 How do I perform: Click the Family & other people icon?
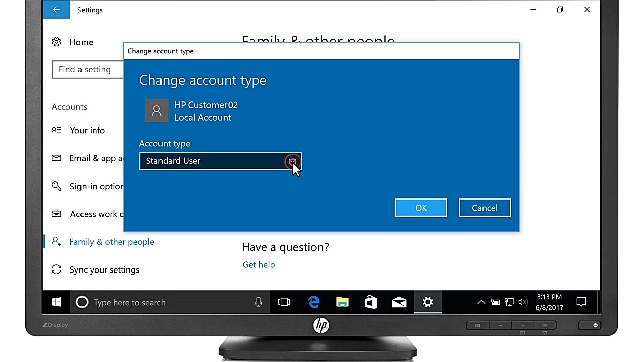click(56, 242)
